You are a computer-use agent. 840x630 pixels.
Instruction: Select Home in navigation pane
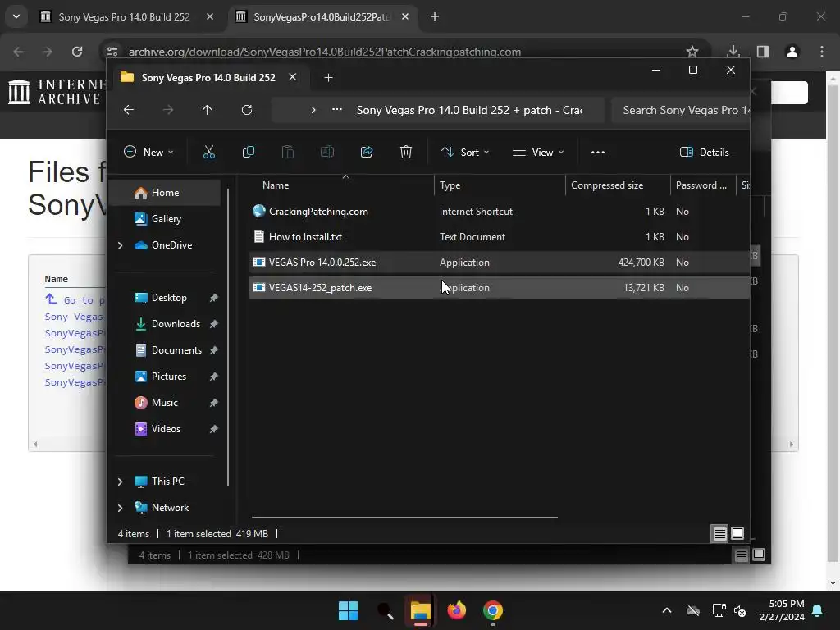pyautogui.click(x=165, y=193)
